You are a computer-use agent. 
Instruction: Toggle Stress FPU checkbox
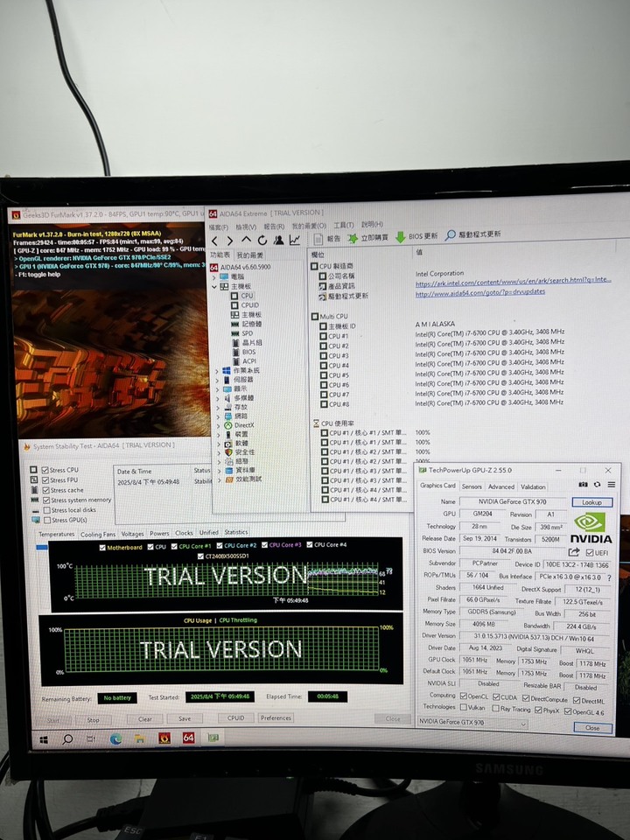(45, 480)
